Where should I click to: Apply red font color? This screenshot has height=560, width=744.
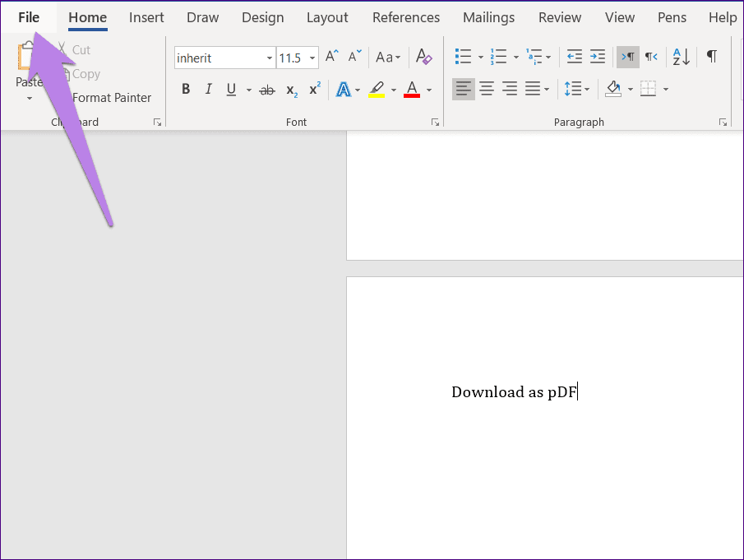click(412, 89)
